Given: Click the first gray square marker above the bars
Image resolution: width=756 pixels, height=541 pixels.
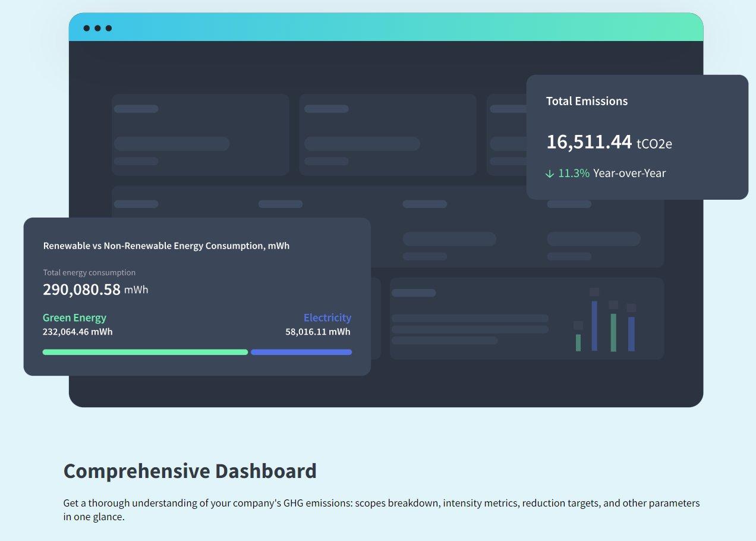Looking at the screenshot, I should tap(578, 325).
